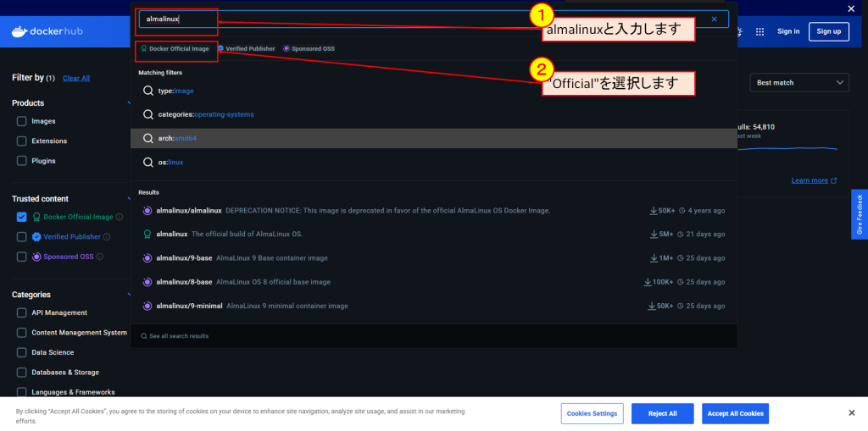Image resolution: width=868 pixels, height=431 pixels.
Task: Check the Databases & Storage category
Action: point(21,373)
